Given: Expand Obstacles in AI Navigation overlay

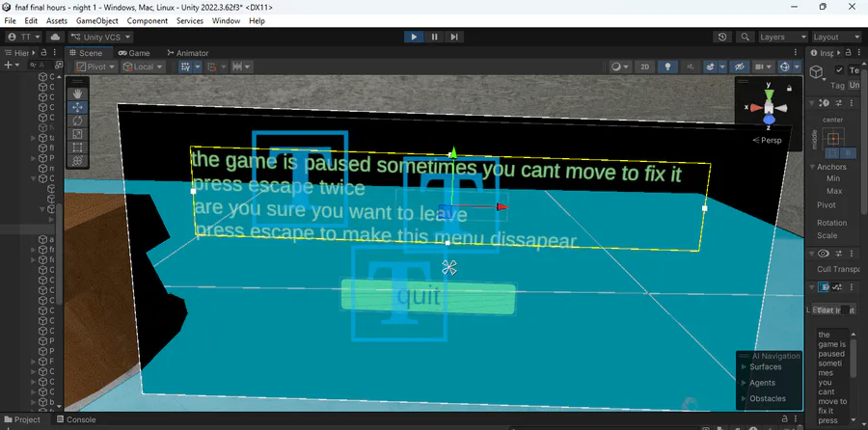Looking at the screenshot, I should click(764, 398).
